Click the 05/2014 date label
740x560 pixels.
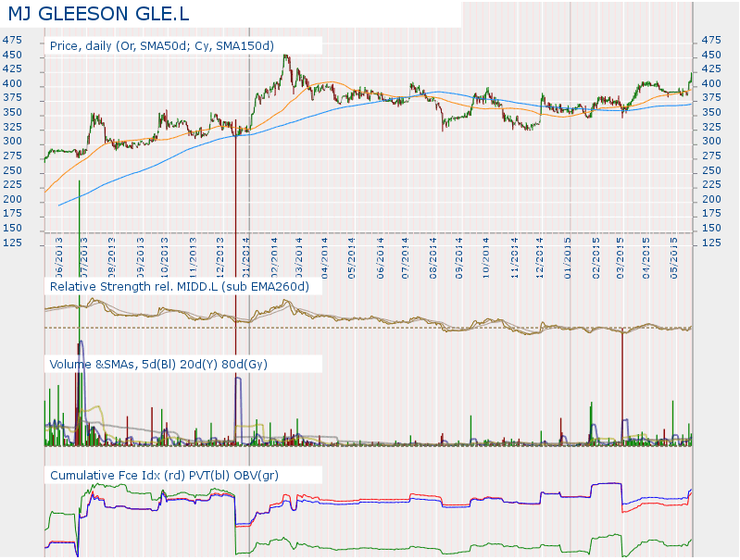(353, 258)
